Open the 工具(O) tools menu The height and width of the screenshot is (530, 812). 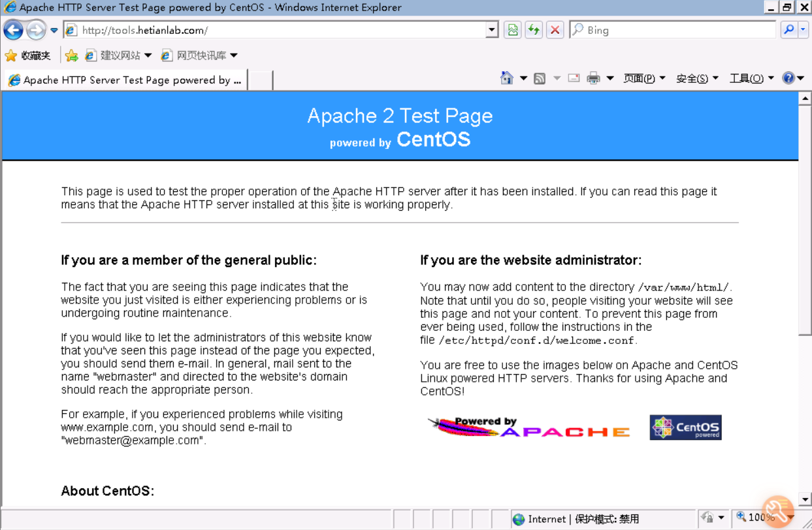(751, 78)
